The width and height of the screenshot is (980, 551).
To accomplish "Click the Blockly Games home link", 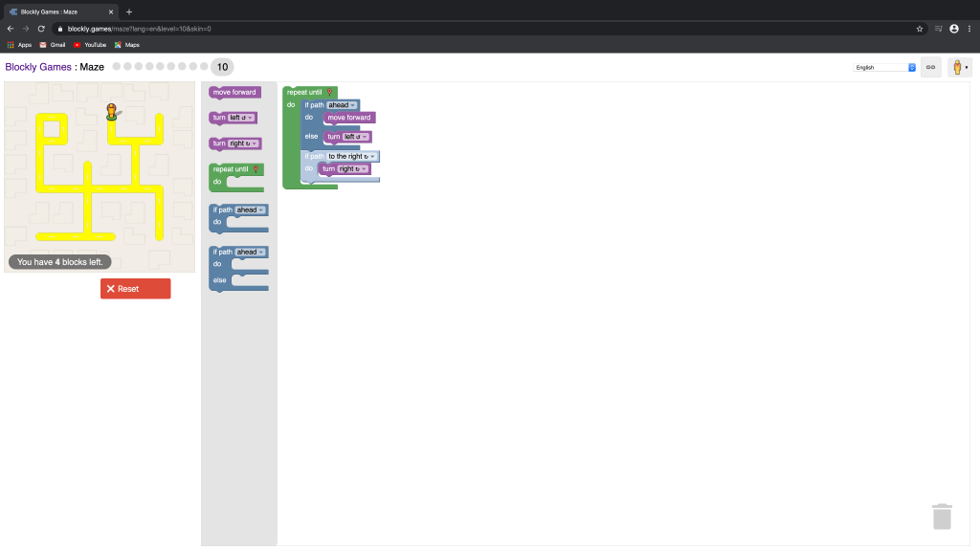I will [x=37, y=67].
